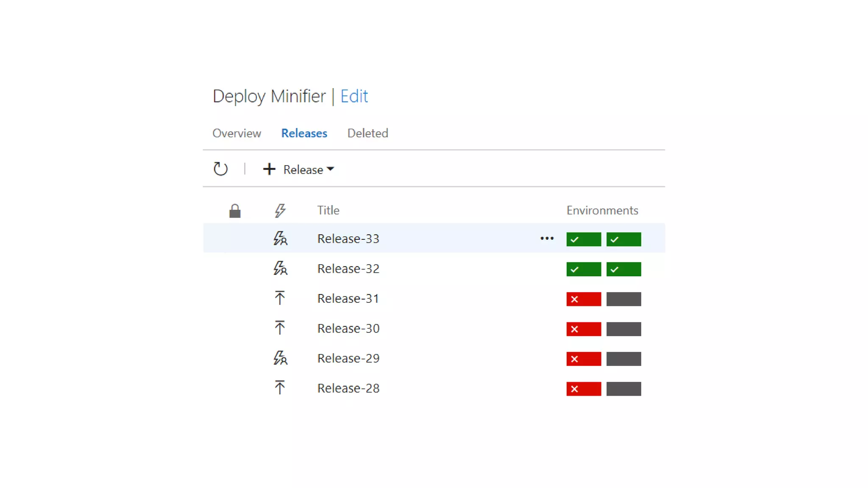Click the manual upload arrow icon for Release-31
Image resolution: width=868 pixels, height=488 pixels.
coord(280,298)
